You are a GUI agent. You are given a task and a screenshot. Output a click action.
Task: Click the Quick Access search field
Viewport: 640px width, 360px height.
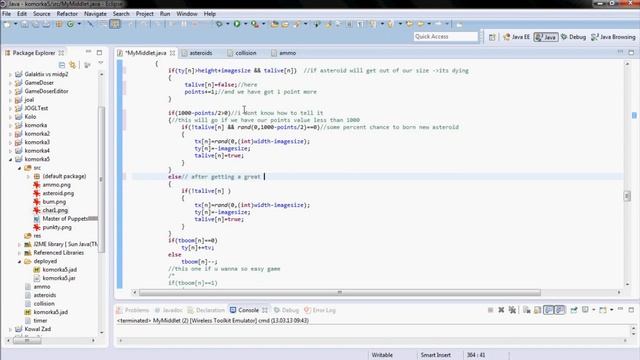click(445, 37)
